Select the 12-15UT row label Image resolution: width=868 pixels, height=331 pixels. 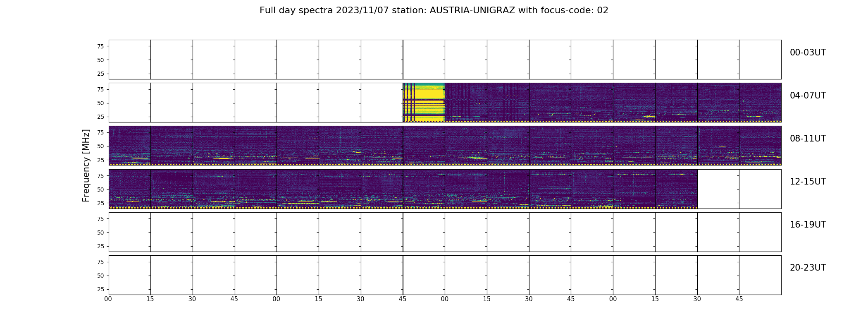coord(808,182)
